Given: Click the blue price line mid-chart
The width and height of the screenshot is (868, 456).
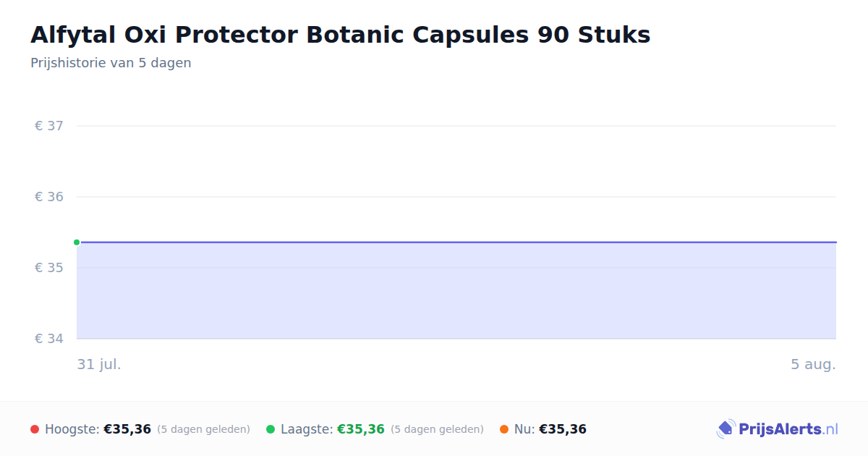Looking at the screenshot, I should point(456,242).
